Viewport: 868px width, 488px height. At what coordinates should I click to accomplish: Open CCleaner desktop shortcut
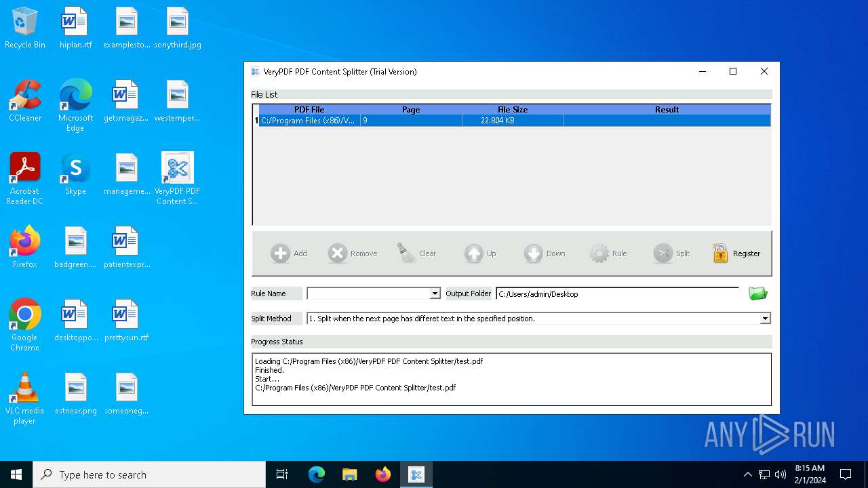tap(25, 102)
